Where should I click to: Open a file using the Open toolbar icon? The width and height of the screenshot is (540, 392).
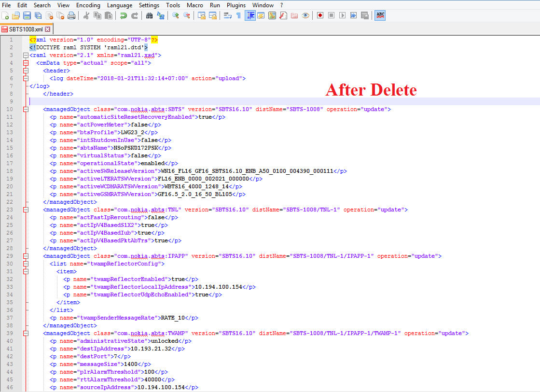(x=15, y=15)
